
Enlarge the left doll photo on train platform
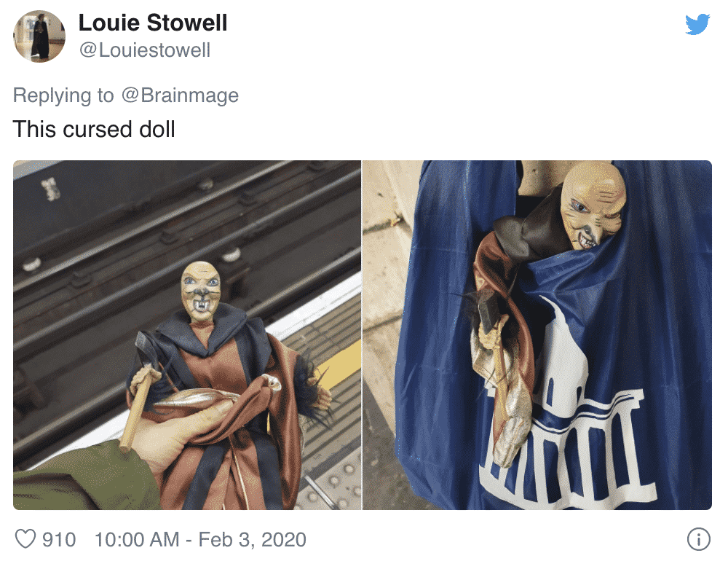187,335
